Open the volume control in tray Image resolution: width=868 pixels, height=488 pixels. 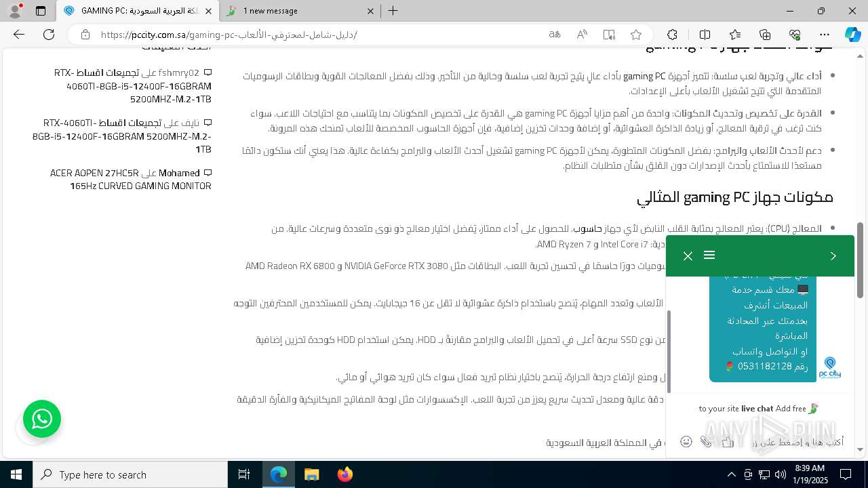pyautogui.click(x=781, y=474)
